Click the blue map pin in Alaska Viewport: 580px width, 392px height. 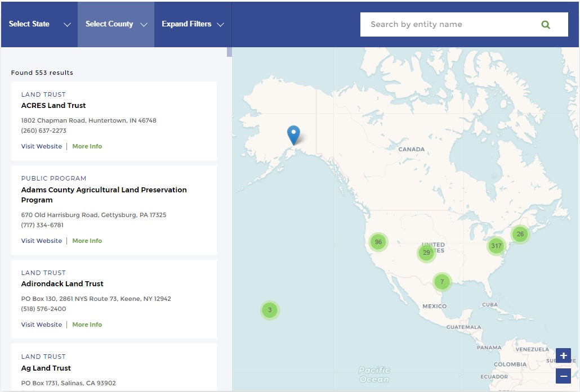pyautogui.click(x=293, y=134)
